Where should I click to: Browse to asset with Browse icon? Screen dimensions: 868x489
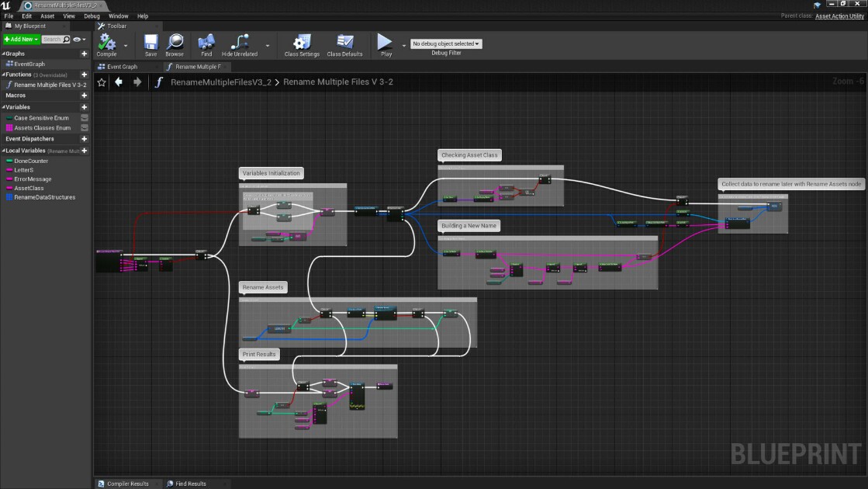point(175,43)
